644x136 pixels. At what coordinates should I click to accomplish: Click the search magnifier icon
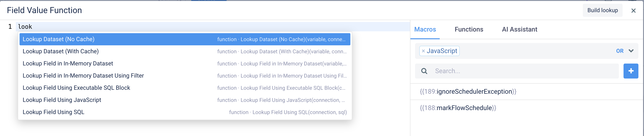(x=424, y=71)
